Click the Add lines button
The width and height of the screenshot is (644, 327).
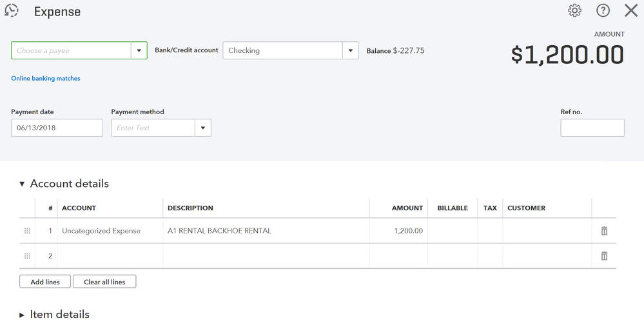coord(45,282)
